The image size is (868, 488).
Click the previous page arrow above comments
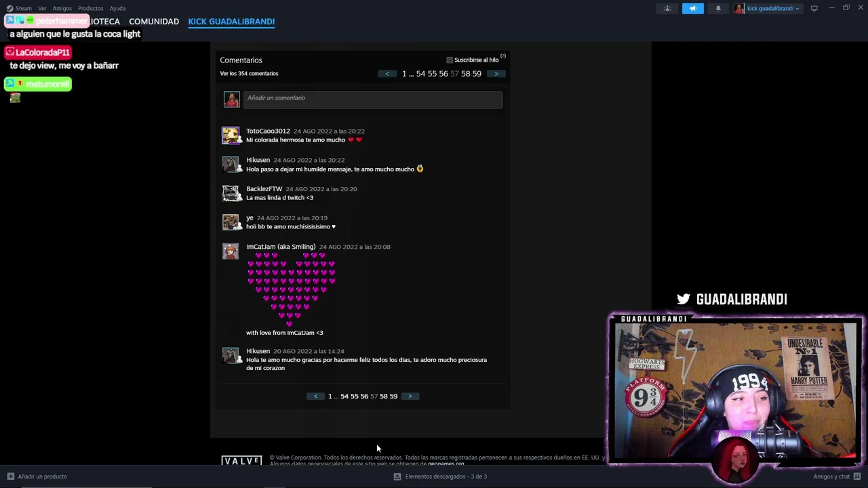point(387,73)
